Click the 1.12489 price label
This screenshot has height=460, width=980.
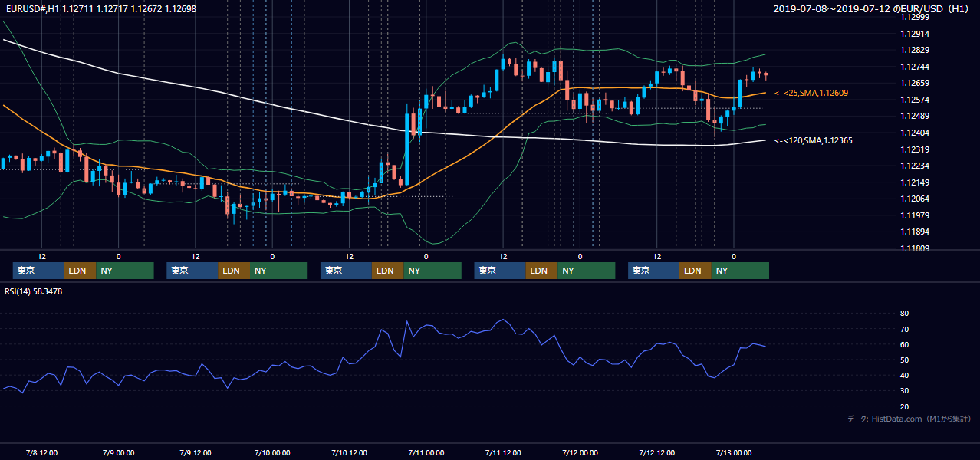click(913, 116)
